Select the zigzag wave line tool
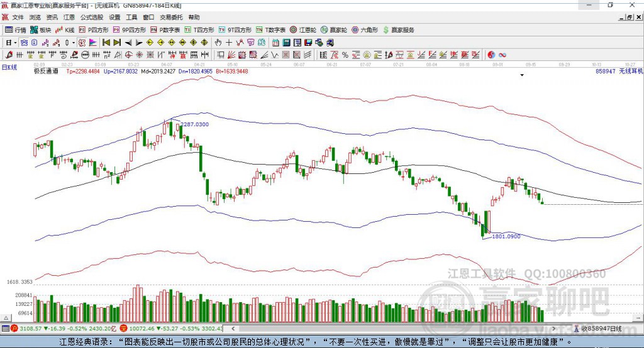644x348 pixels. coord(275,55)
